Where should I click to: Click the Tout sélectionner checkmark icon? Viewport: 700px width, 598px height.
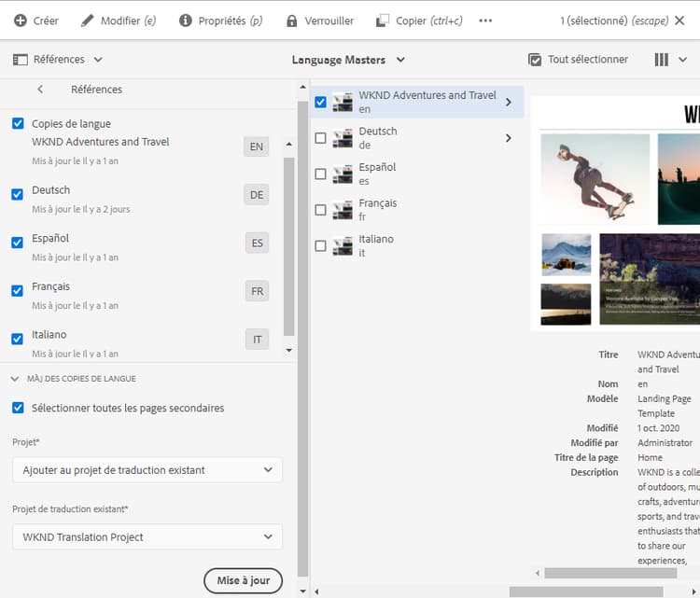[x=535, y=60]
